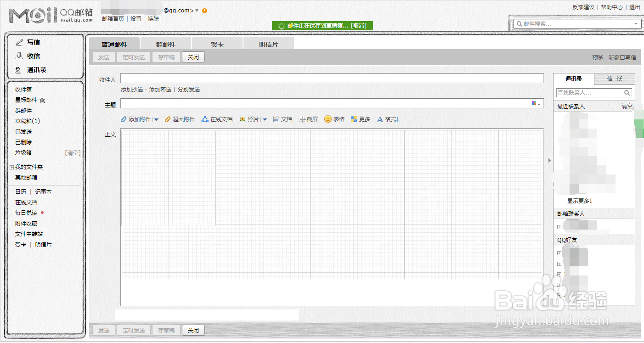The height and width of the screenshot is (343, 644).
Task: Click 退出 to log out
Action: coord(635,7)
